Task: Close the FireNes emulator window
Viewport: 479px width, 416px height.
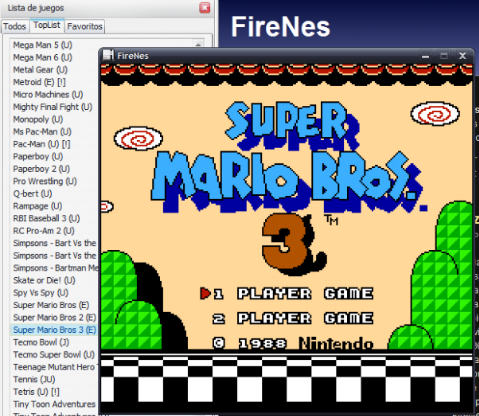Action: point(462,56)
